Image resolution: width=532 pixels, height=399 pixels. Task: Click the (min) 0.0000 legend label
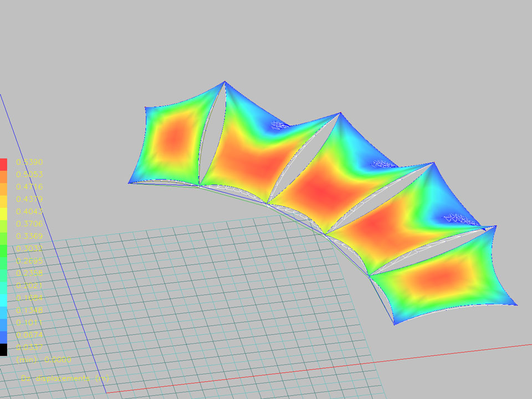click(44, 360)
